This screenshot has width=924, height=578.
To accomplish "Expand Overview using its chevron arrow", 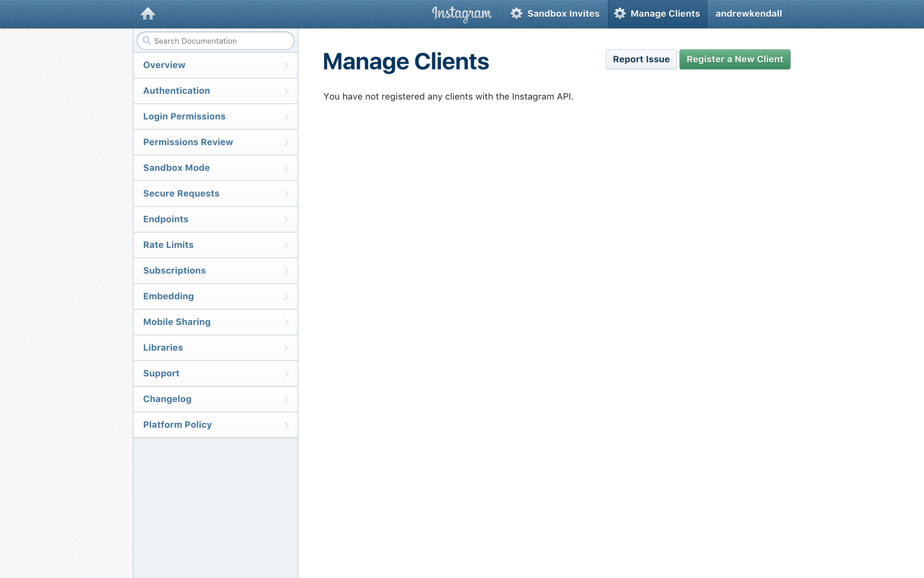I will pyautogui.click(x=287, y=66).
